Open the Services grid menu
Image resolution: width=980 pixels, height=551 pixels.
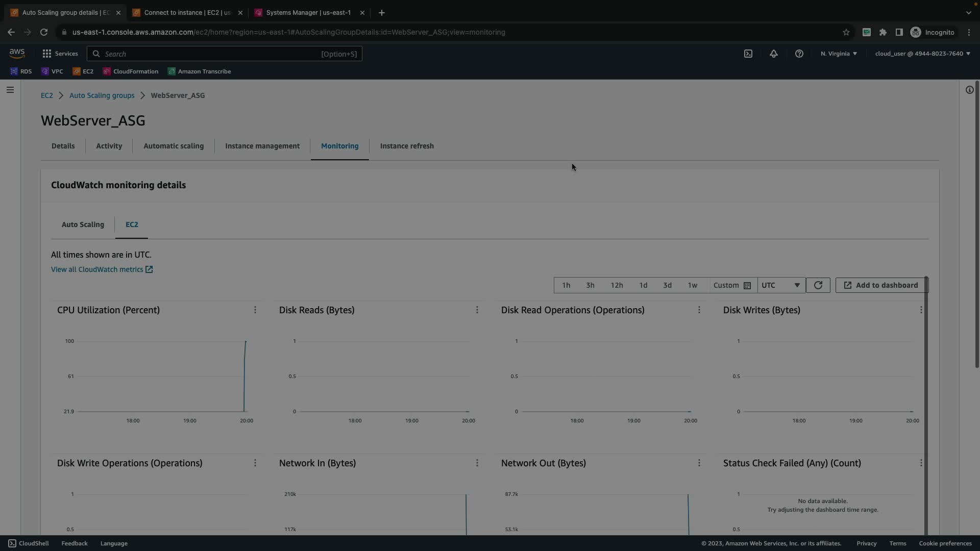(60, 54)
